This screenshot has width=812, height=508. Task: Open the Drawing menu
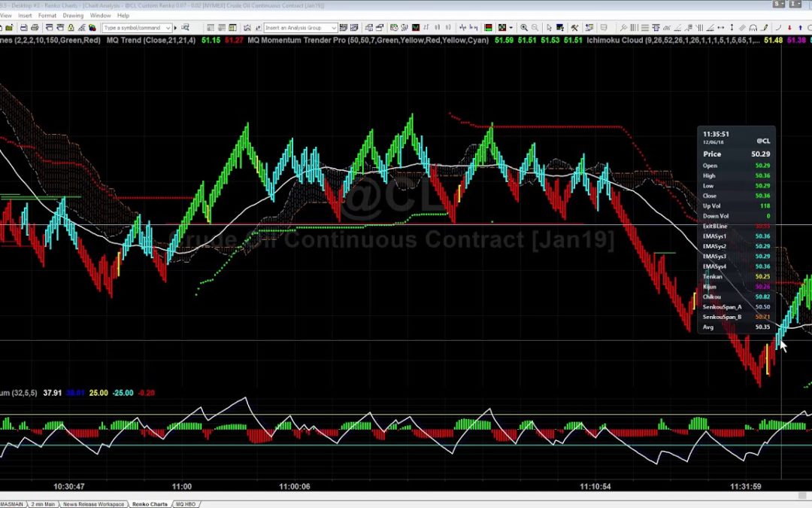click(x=73, y=15)
